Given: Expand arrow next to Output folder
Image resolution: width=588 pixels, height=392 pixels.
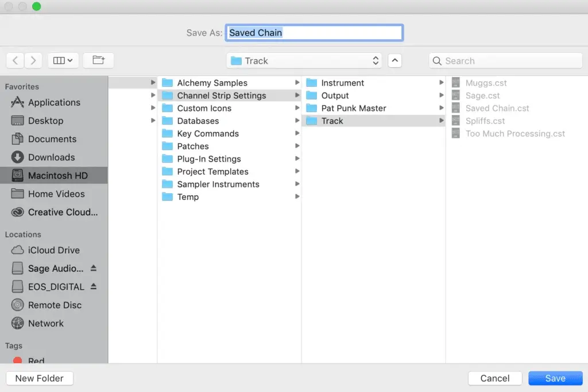Looking at the screenshot, I should pos(442,95).
